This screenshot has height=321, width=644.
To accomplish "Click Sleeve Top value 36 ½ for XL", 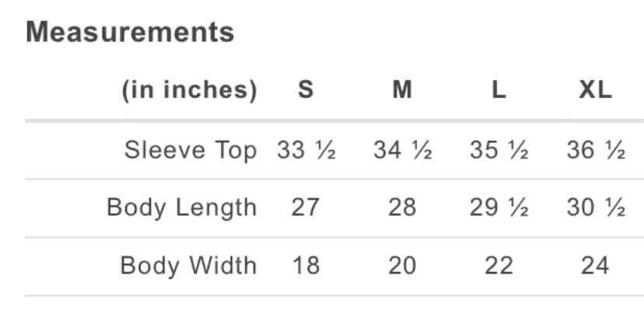I will (x=595, y=151).
